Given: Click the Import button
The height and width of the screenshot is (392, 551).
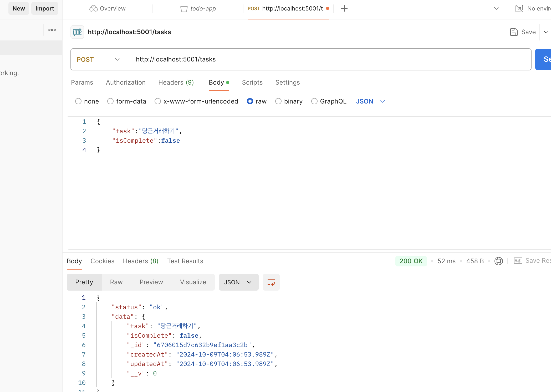Looking at the screenshot, I should pyautogui.click(x=45, y=9).
